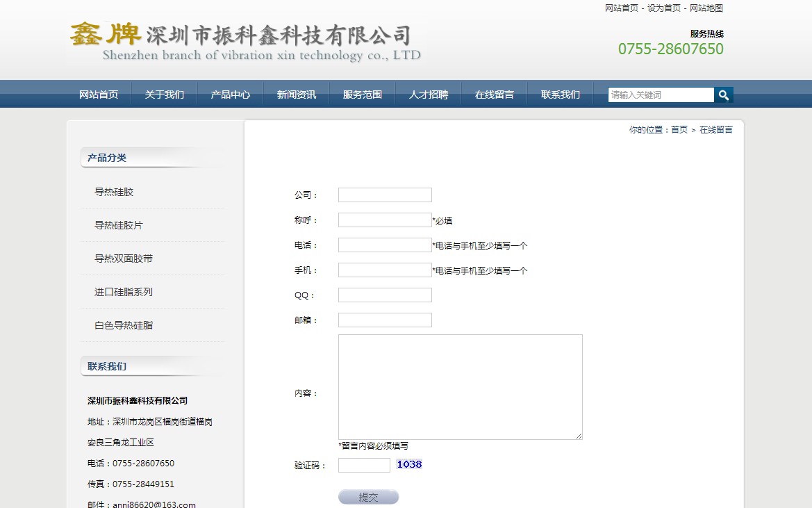The image size is (812, 508).
Task: Open the 导热硅胶片 product category
Action: [x=119, y=225]
